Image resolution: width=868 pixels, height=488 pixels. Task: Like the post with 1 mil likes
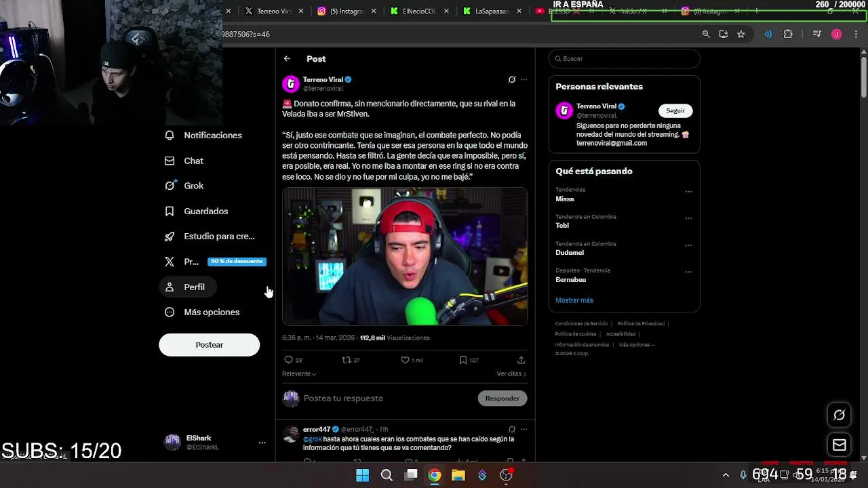pyautogui.click(x=405, y=360)
